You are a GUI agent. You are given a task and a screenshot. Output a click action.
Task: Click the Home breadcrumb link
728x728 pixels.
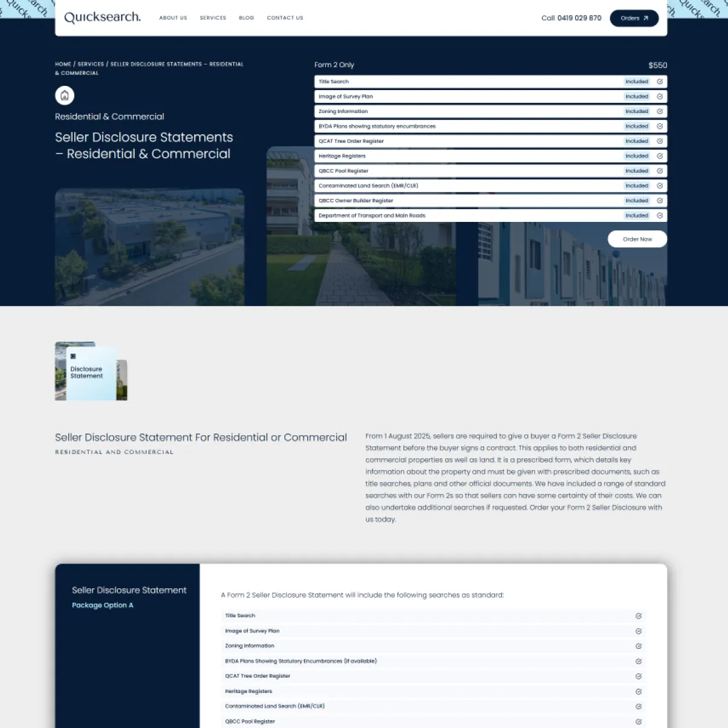click(63, 64)
